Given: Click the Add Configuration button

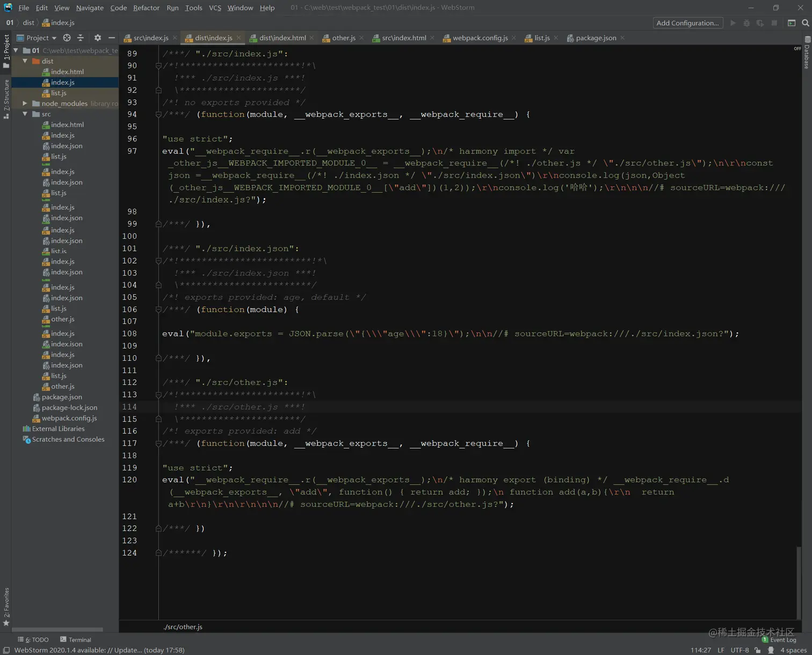Looking at the screenshot, I should click(x=687, y=23).
